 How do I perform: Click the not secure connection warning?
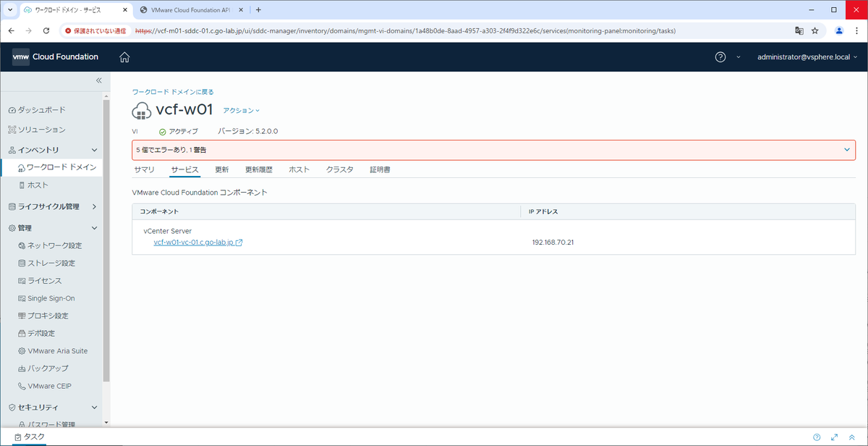point(95,31)
